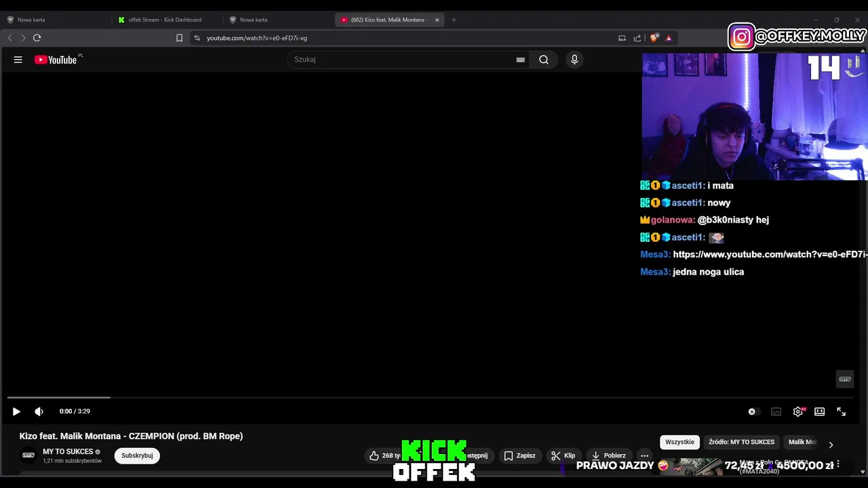The width and height of the screenshot is (868, 488).
Task: Click the browser address bar URL
Action: coord(257,38)
